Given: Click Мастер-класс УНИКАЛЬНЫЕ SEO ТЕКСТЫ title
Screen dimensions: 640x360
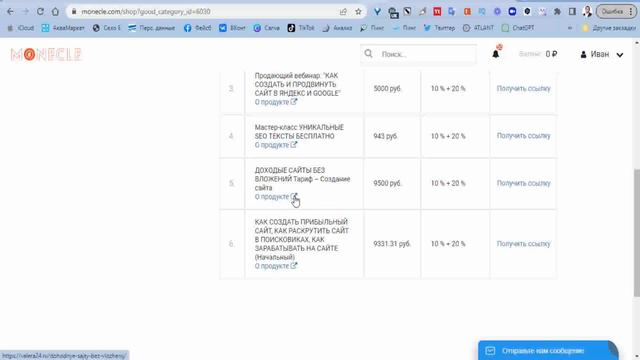Looking at the screenshot, I should [299, 132].
